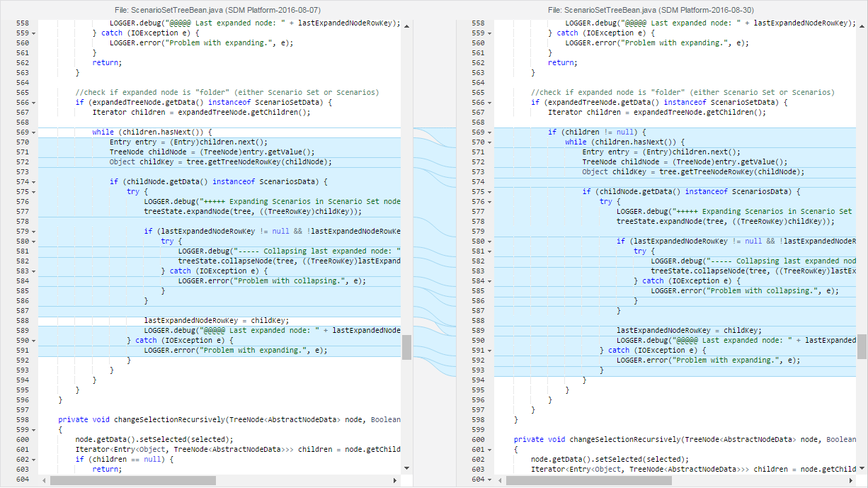Click the down arrow of 2016-08-07 pane vertical scrollbar
Image resolution: width=868 pixels, height=488 pixels.
[x=406, y=468]
